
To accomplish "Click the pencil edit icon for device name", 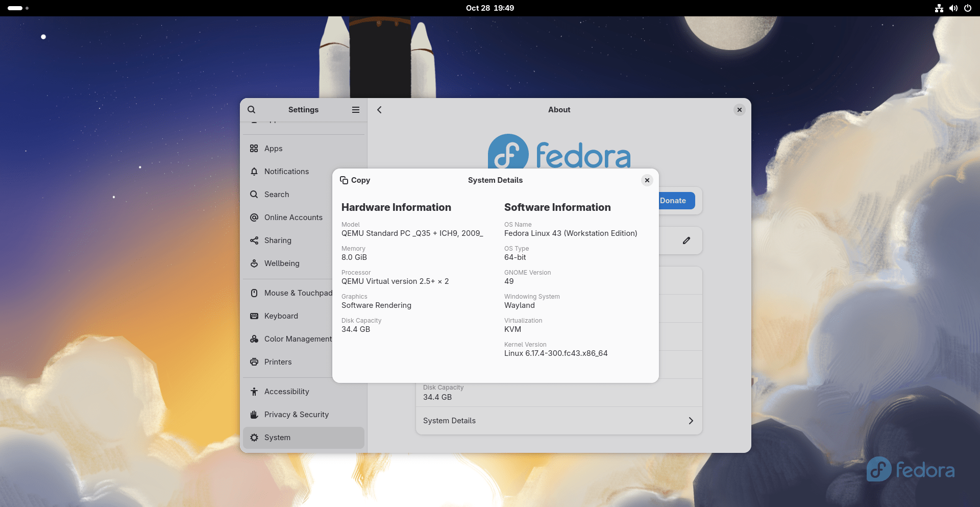I will pos(687,240).
